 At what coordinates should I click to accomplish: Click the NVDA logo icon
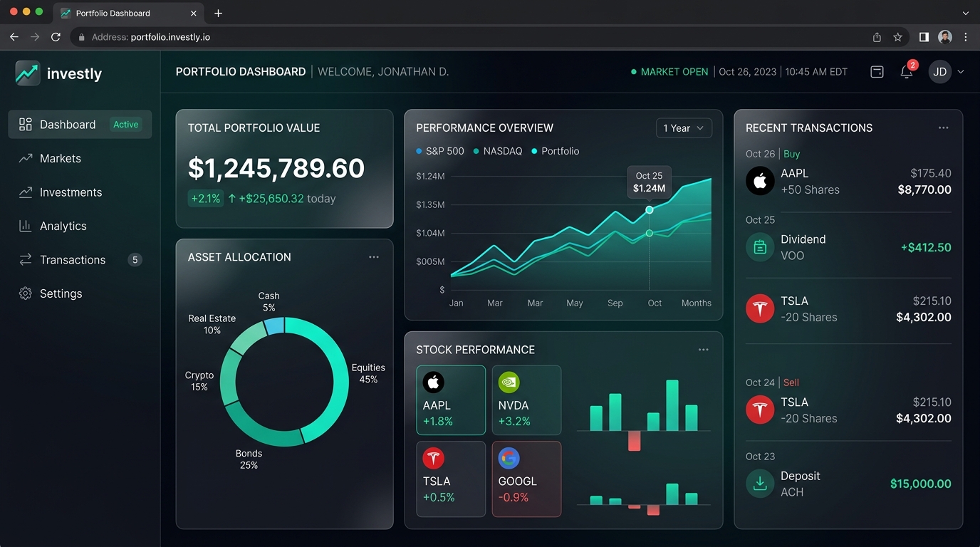coord(509,382)
